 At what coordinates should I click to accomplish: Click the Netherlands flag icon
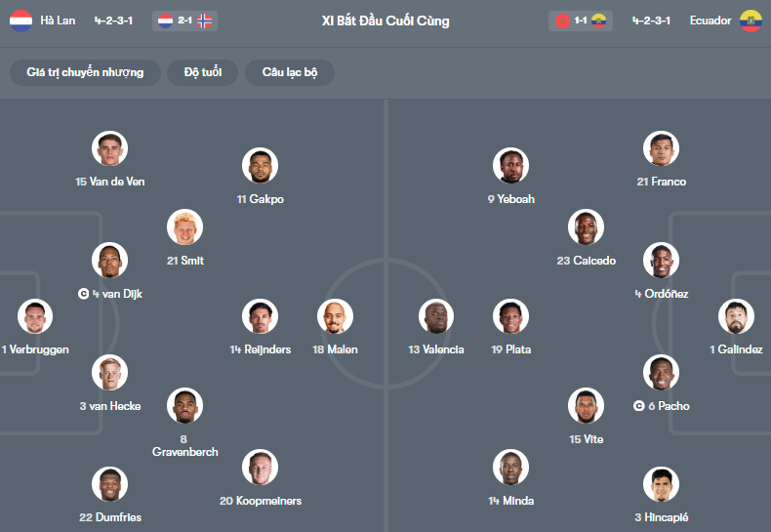(x=20, y=20)
